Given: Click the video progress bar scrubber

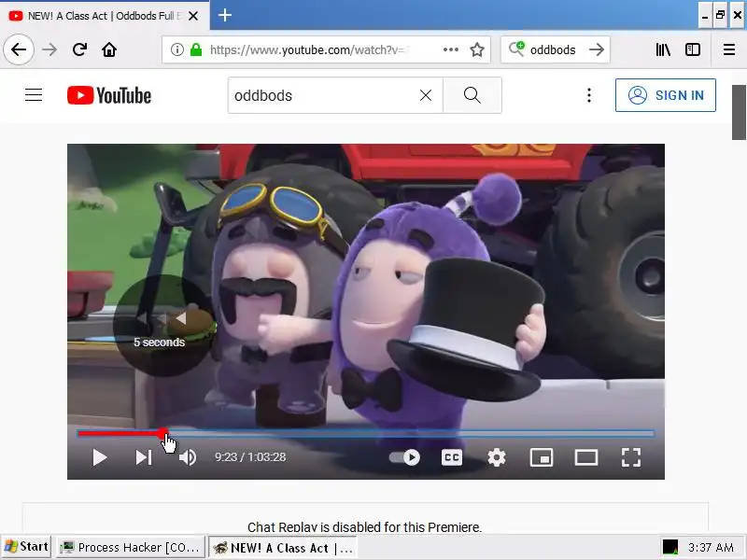Looking at the screenshot, I should 162,433.
